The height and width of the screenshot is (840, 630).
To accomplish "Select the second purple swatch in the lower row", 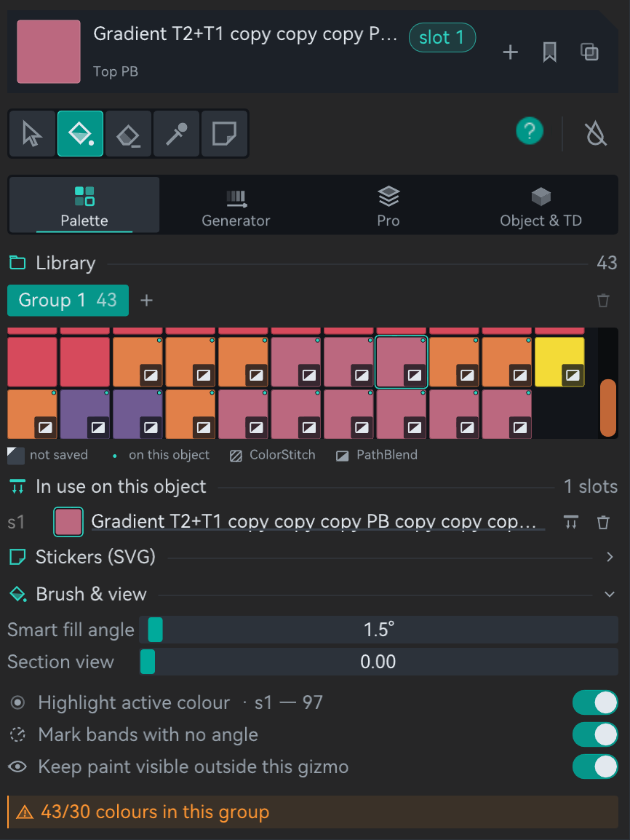I will [137, 414].
